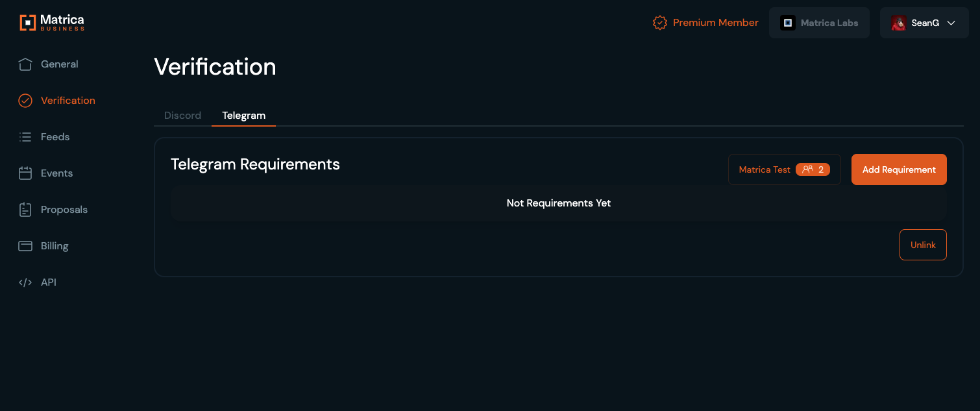
Task: Open Feeds using the list icon
Action: coord(25,137)
